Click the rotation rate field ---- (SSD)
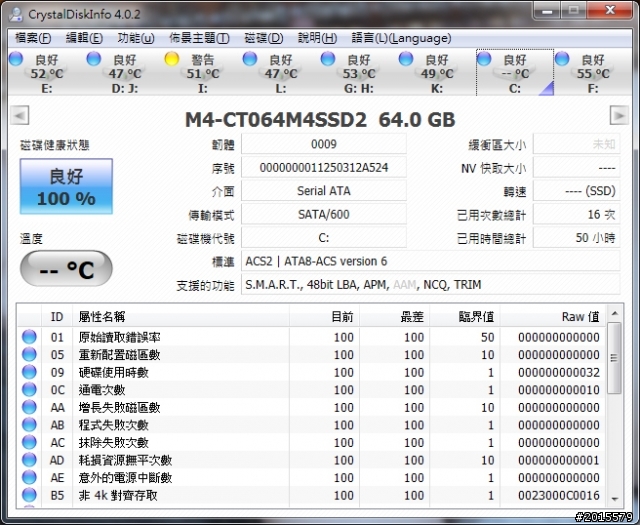The image size is (640, 525). (x=576, y=191)
